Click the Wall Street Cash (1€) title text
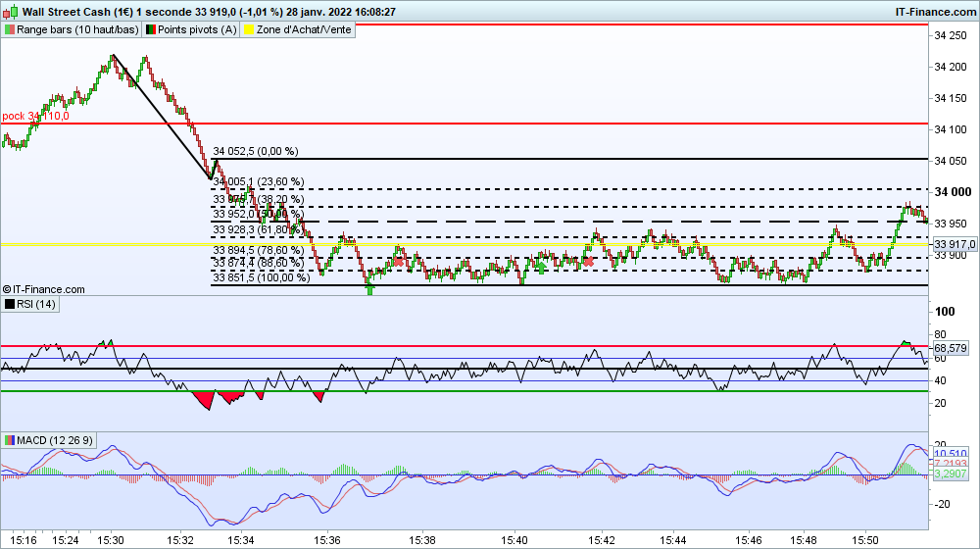 [77, 12]
